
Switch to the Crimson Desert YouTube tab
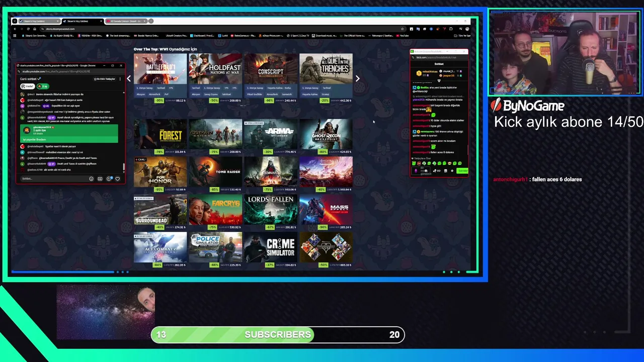click(126, 21)
